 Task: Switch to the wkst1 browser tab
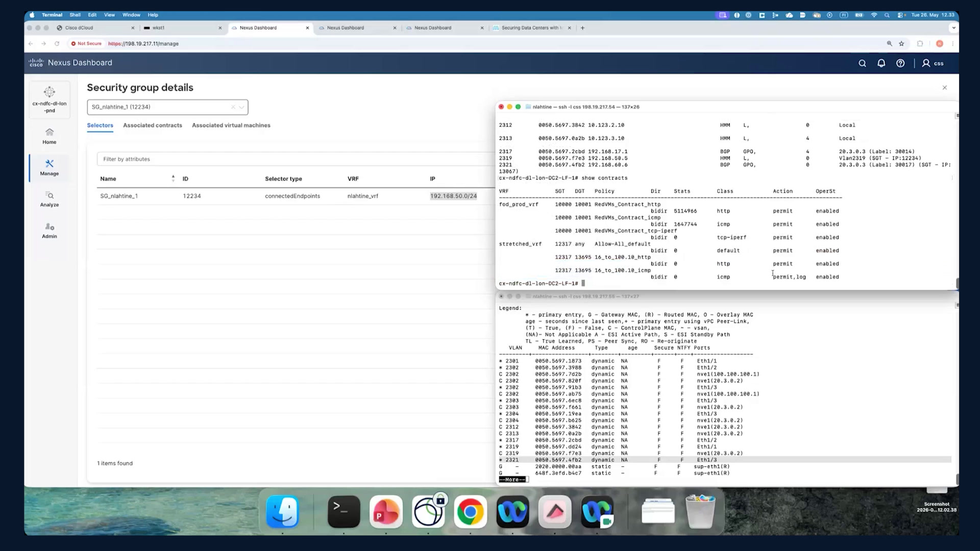pyautogui.click(x=182, y=28)
